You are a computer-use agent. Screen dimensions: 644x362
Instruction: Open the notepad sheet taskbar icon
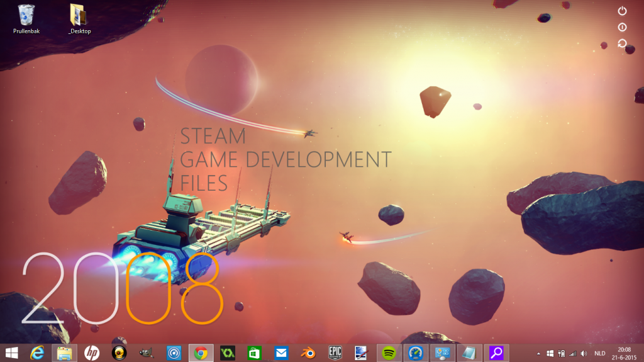coord(469,353)
